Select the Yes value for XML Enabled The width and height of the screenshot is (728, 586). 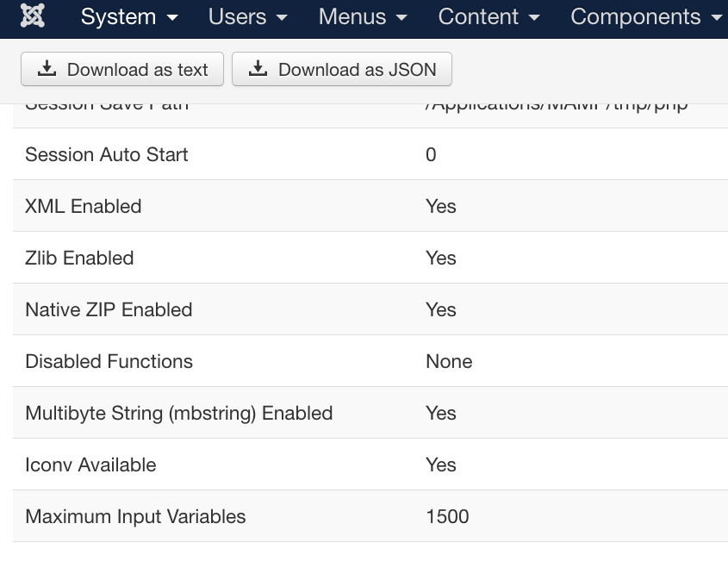coord(440,206)
